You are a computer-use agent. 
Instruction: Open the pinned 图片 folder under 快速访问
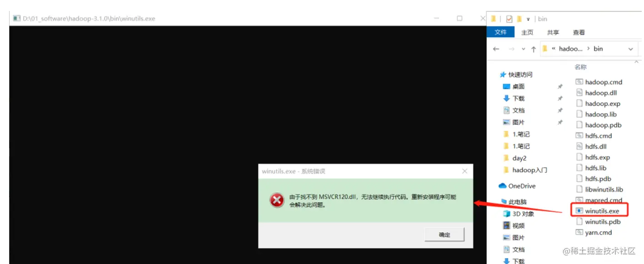(x=518, y=122)
